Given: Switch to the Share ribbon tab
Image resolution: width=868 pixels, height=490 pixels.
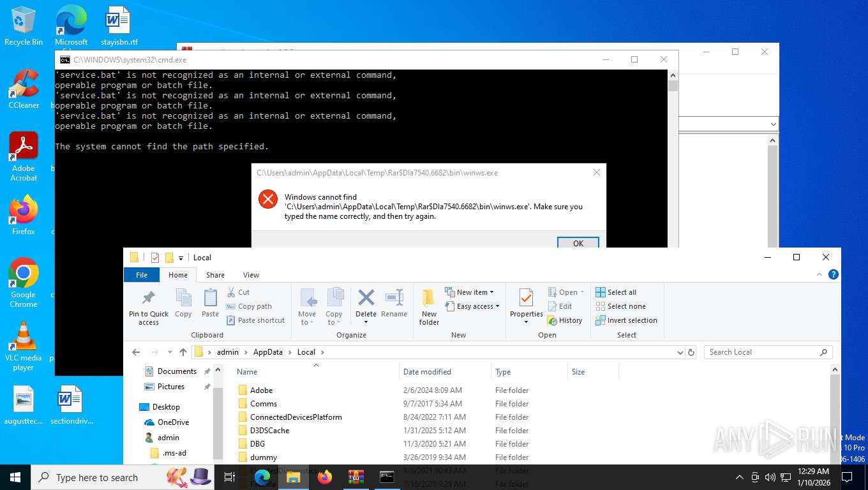Looking at the screenshot, I should (215, 275).
